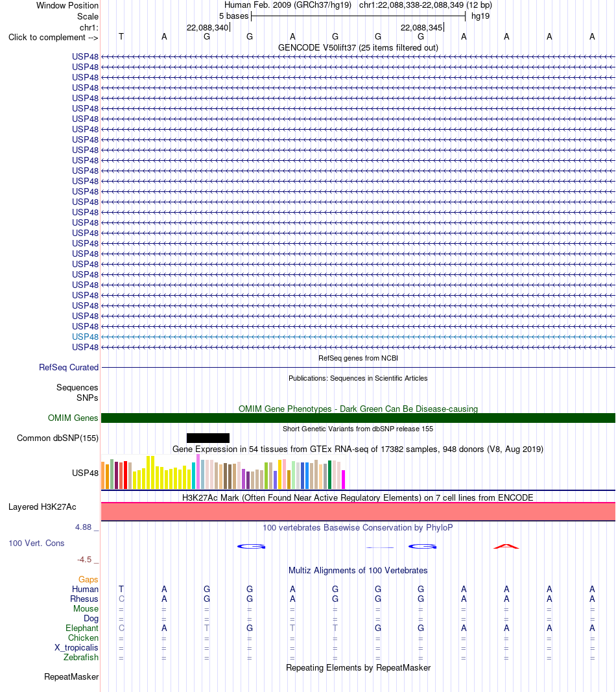This screenshot has width=616, height=692.
Task: Click the 5 bases scale bar
Action: pyautogui.click(x=358, y=16)
